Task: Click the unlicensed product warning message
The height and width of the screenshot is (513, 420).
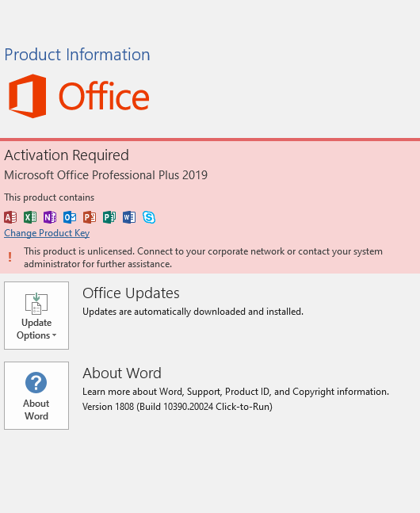Action: 203,258
